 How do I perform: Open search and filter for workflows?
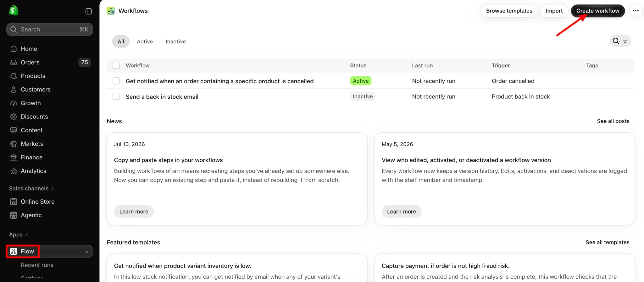pos(620,41)
